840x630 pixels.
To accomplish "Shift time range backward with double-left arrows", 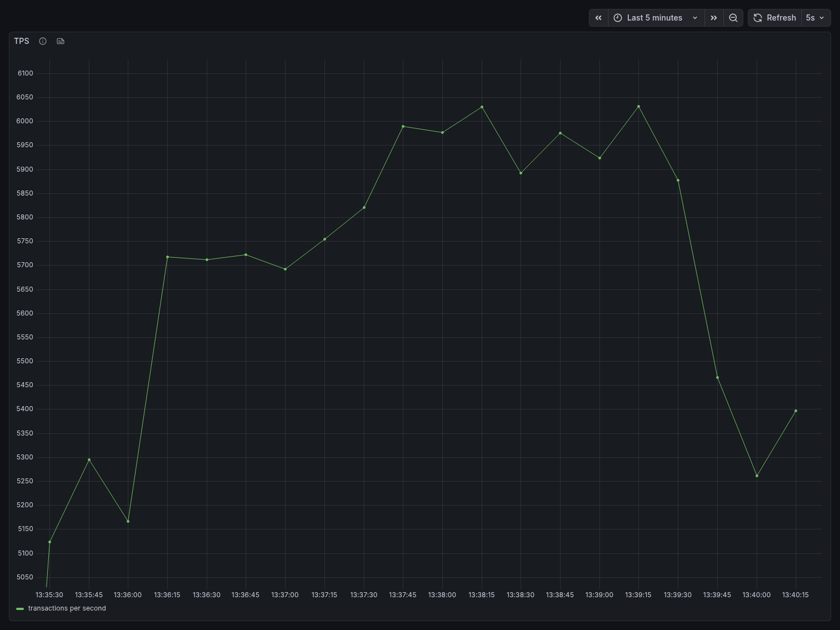I will click(598, 18).
